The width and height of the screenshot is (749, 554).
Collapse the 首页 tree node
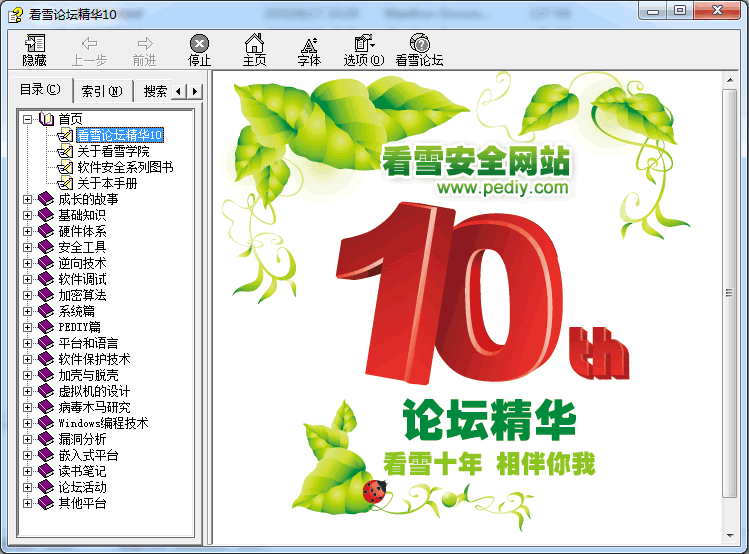(x=28, y=119)
